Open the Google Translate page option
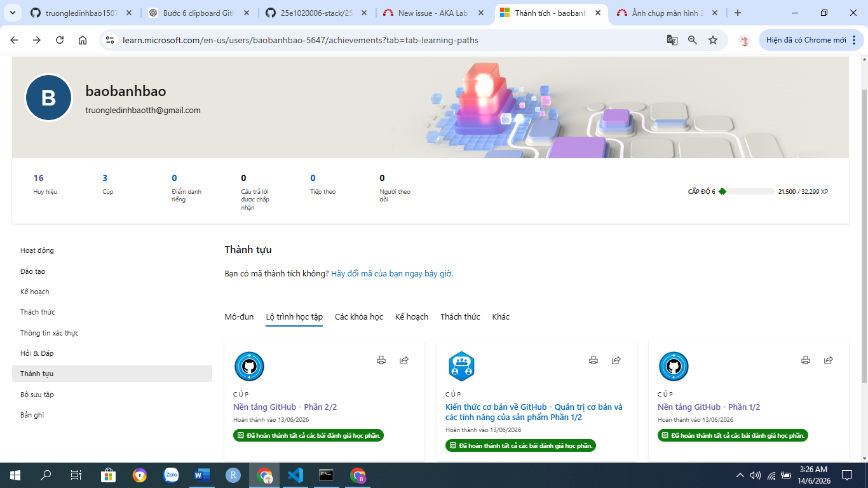Screen dimensions: 868x488 coord(672,40)
